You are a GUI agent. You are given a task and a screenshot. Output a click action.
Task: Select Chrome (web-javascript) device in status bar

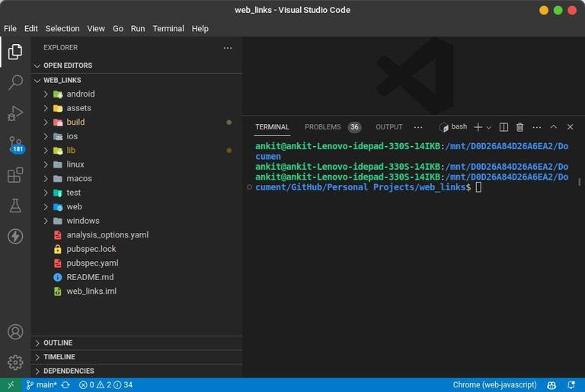[494, 385]
